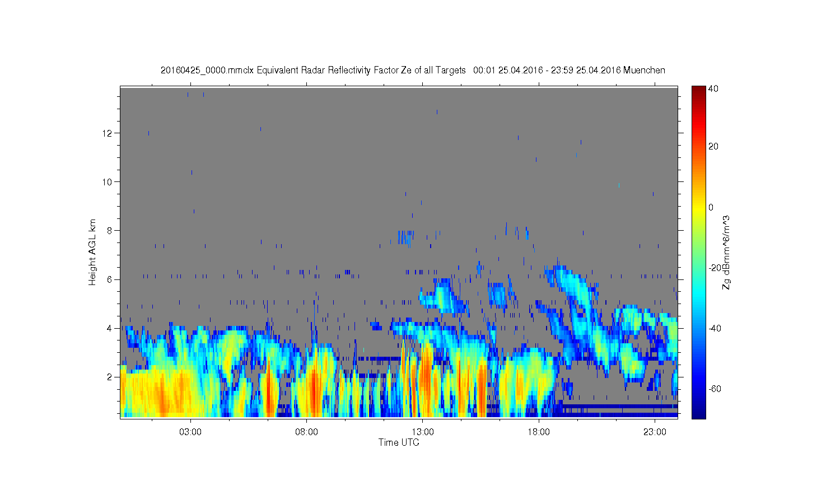840x504 pixels.
Task: Click the plot title text starting '20160425_0000.mmclx'
Action: (413, 71)
